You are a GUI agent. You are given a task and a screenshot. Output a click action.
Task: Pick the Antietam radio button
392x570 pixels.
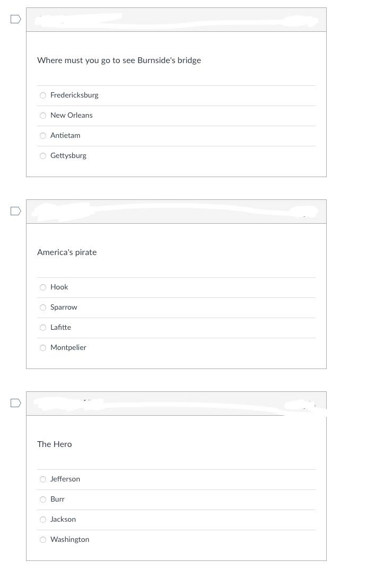[x=43, y=136]
